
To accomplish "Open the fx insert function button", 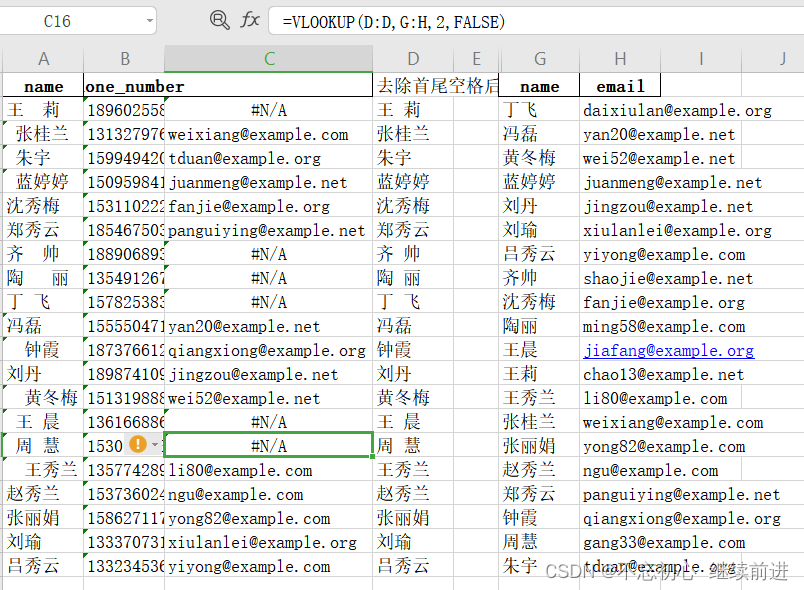I will click(250, 21).
